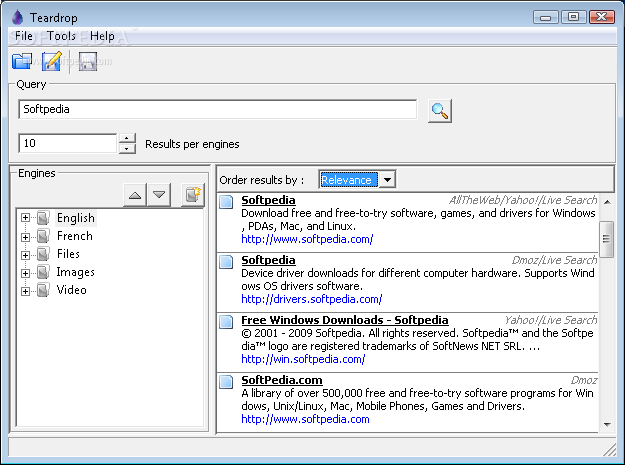625x465 pixels.
Task: Increase results per engine with up spinner
Action: click(x=127, y=138)
